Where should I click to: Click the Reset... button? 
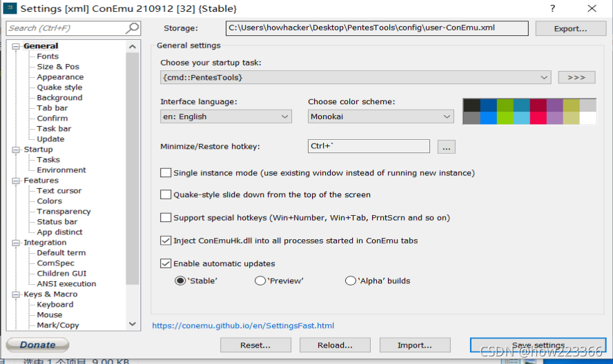point(255,345)
